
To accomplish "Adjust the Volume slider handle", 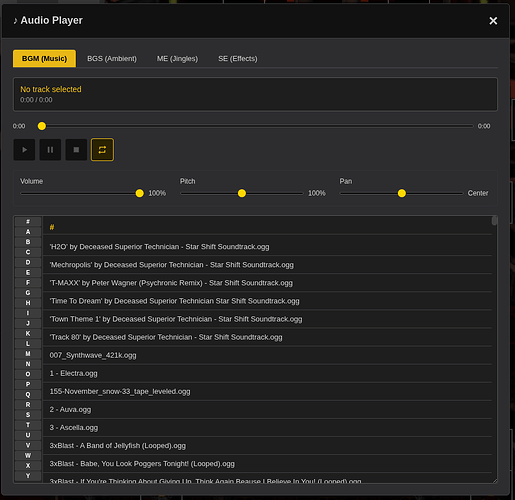I will click(140, 193).
